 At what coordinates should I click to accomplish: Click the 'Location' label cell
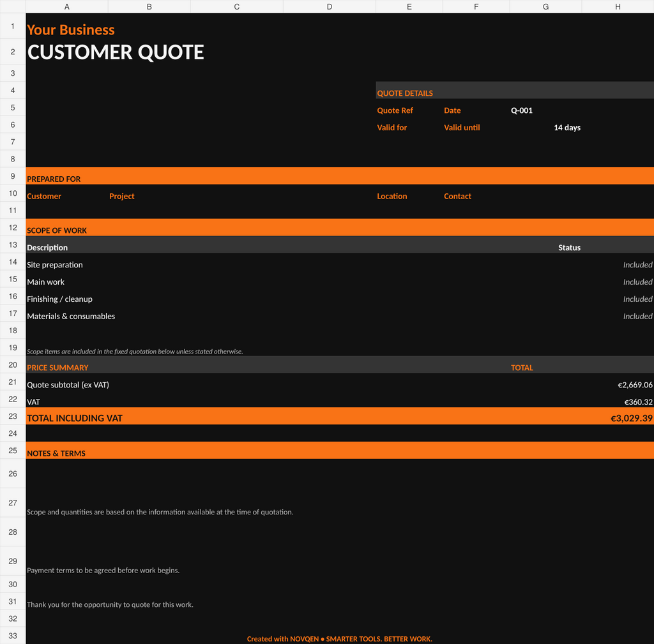click(392, 197)
